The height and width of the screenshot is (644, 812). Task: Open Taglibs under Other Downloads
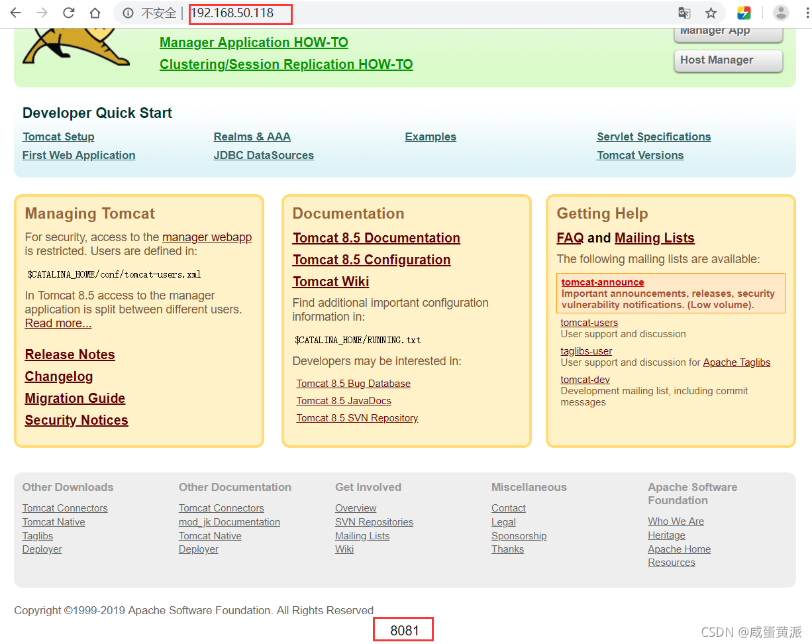pyautogui.click(x=38, y=536)
